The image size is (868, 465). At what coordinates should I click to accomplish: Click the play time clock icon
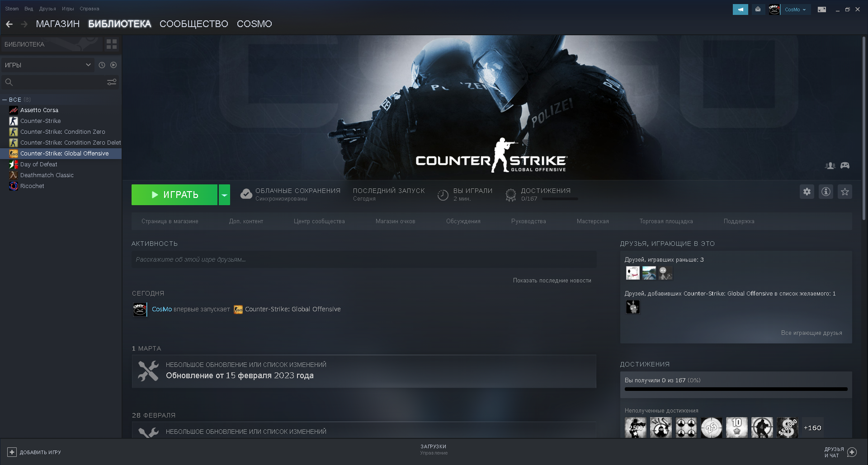[x=443, y=195]
